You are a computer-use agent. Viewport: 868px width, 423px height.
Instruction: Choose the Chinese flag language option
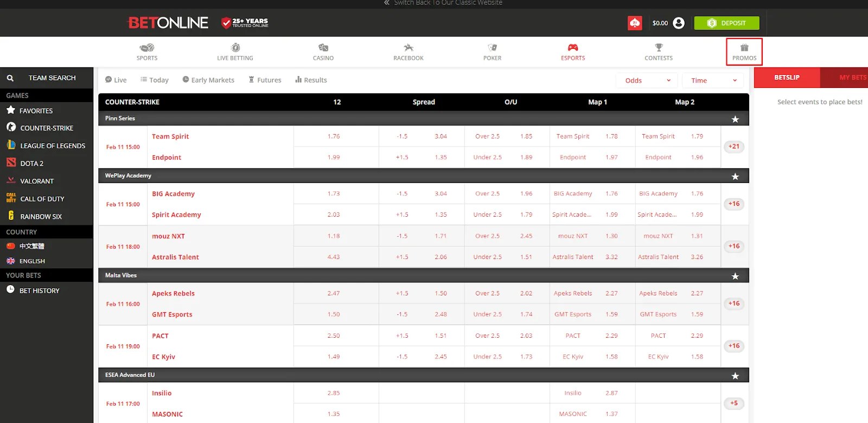pyautogui.click(x=11, y=246)
